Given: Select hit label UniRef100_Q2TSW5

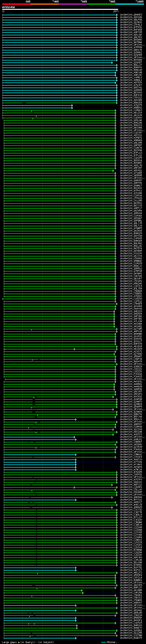Looking at the screenshot, I should click(x=131, y=329).
